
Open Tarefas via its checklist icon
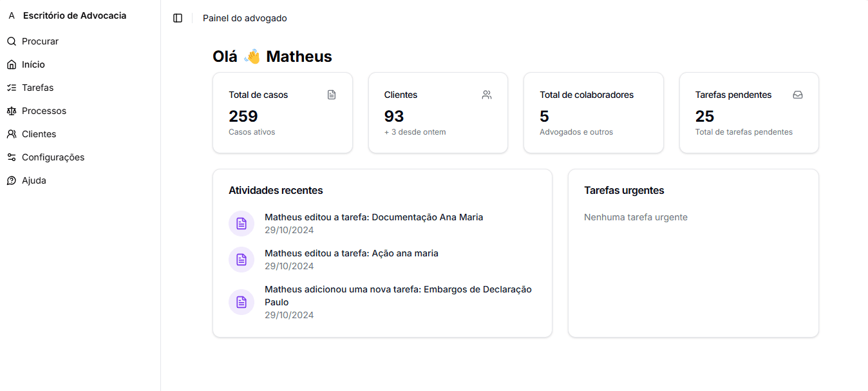tap(11, 87)
